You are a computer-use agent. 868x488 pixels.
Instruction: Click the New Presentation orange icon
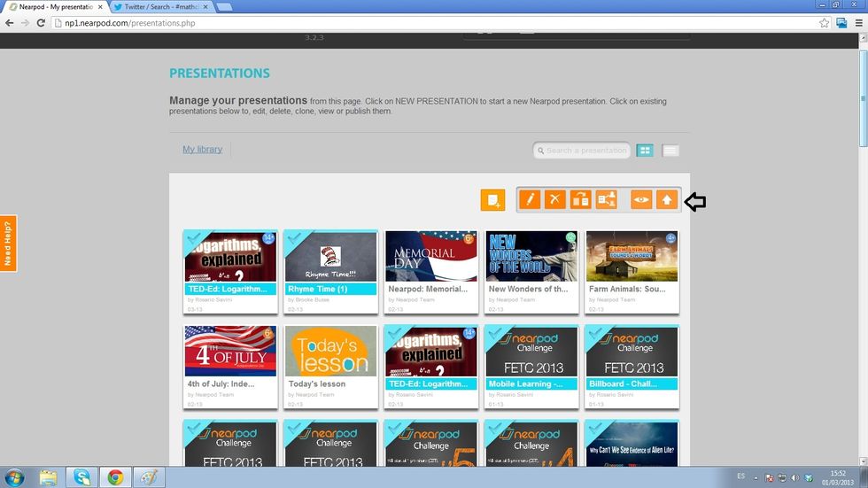[492, 200]
